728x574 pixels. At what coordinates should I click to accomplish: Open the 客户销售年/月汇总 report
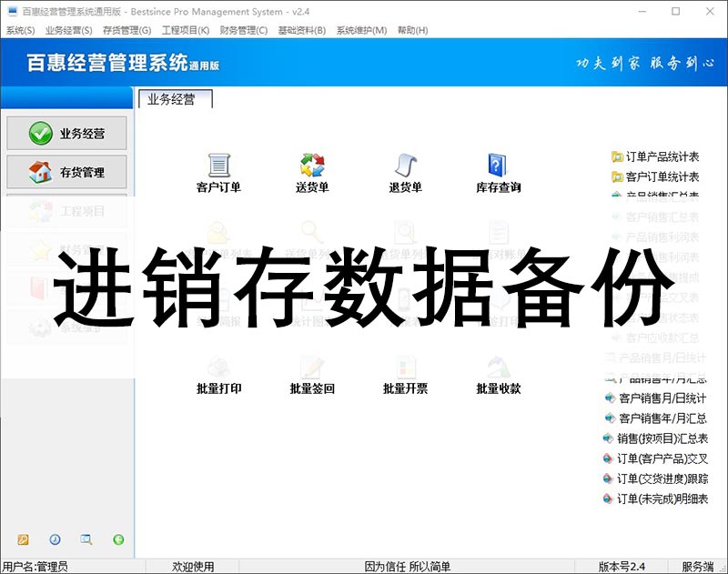[x=662, y=418]
